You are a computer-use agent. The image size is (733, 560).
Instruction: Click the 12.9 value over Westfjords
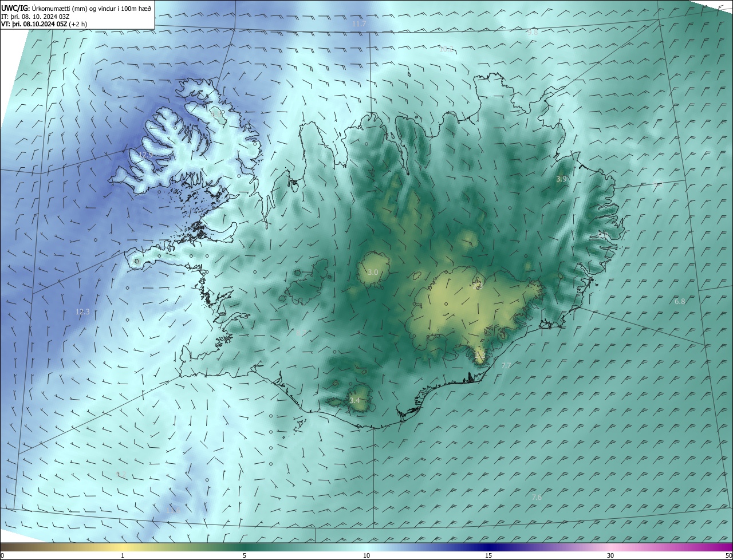click(x=146, y=155)
